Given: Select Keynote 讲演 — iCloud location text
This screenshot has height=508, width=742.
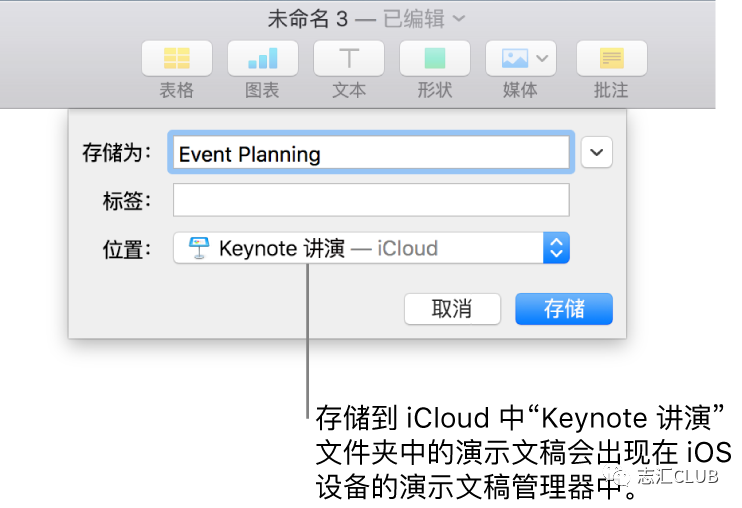Looking at the screenshot, I should (x=328, y=248).
